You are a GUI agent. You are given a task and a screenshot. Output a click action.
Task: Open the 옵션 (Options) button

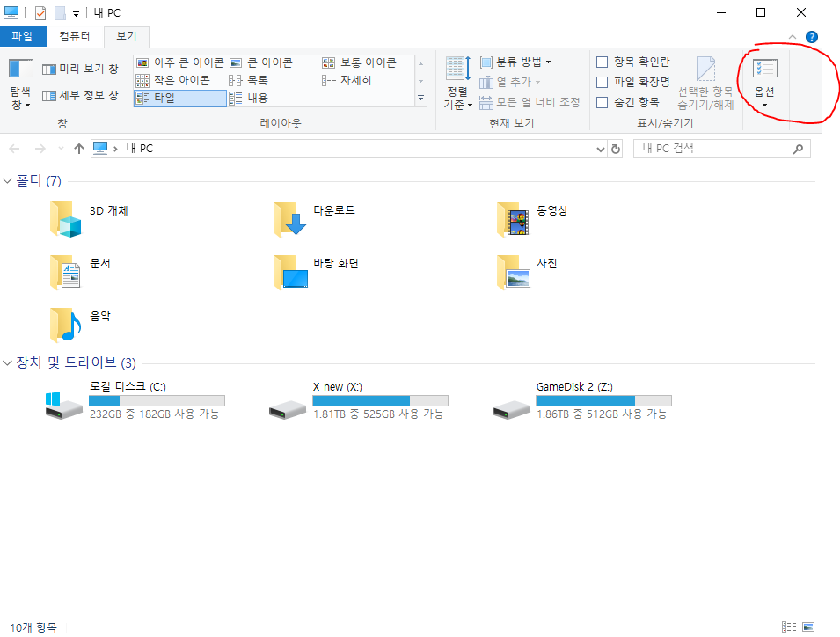[x=764, y=83]
